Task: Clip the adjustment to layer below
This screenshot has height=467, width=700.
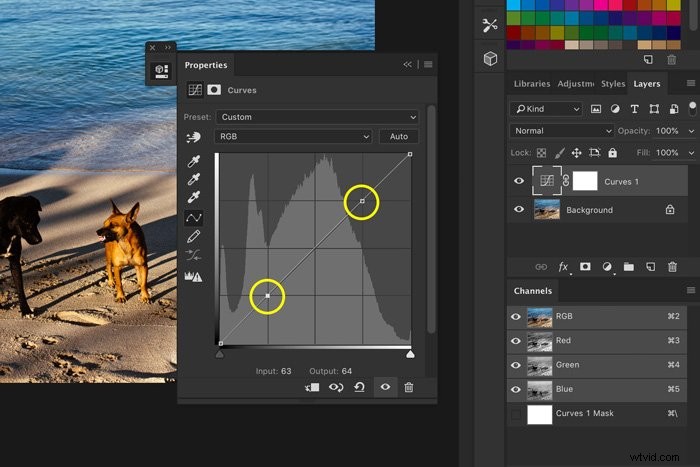Action: [312, 388]
